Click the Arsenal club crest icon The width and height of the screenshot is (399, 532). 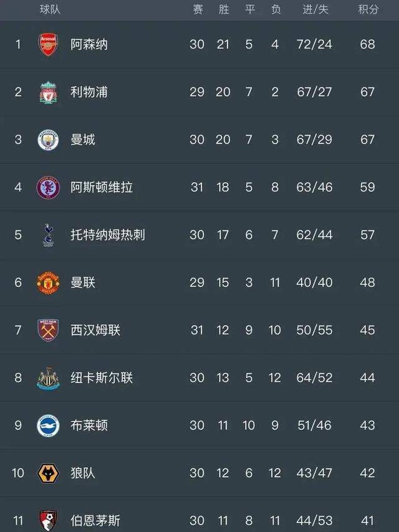[48, 45]
